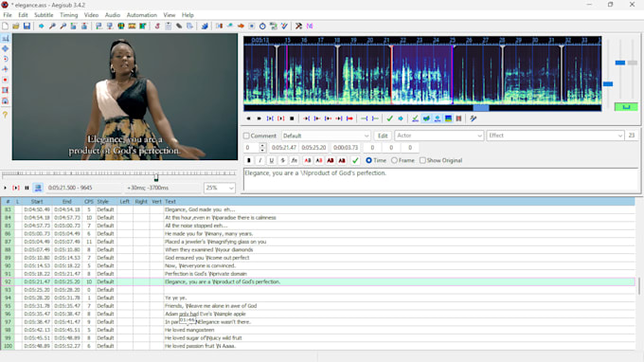The height and width of the screenshot is (362, 644).
Task: Select subtitle row 94 'Ye ye ye.'
Action: pyautogui.click(x=318, y=298)
